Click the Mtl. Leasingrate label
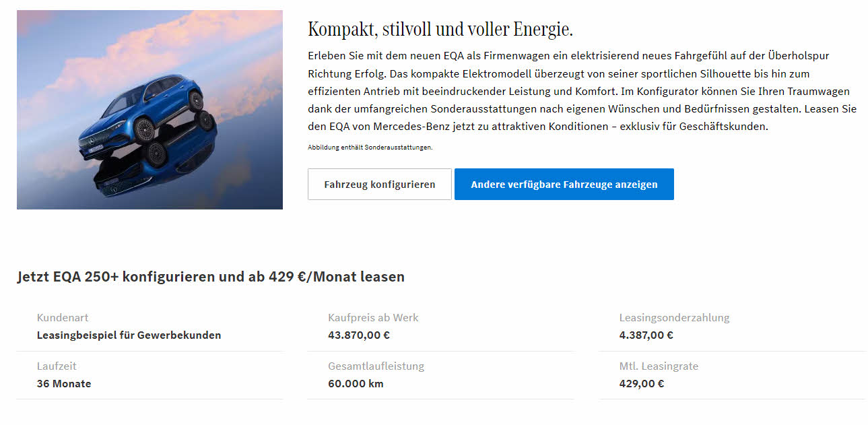Viewport: 868px width, 425px height. tap(659, 366)
